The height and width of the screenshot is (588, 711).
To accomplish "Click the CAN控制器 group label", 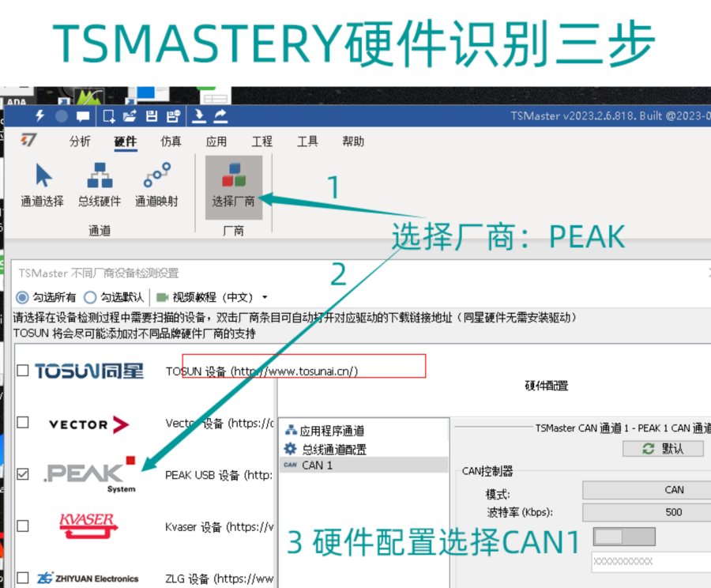I will coord(487,471).
